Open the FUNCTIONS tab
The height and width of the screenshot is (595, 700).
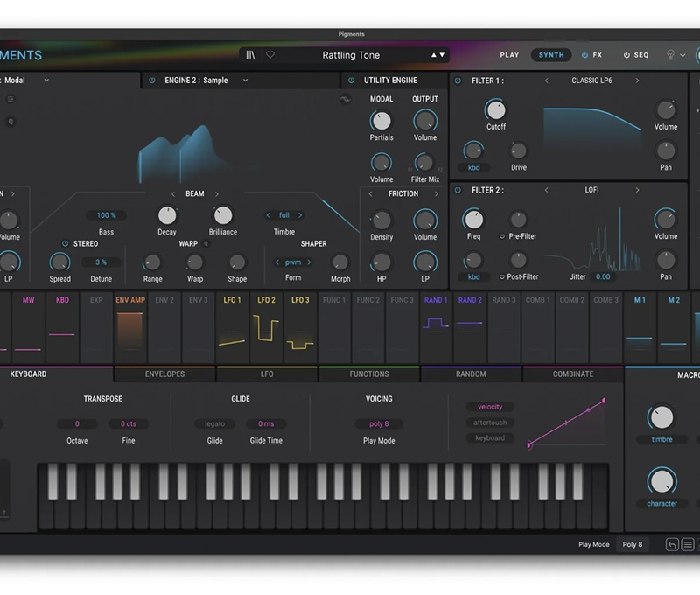tap(368, 374)
